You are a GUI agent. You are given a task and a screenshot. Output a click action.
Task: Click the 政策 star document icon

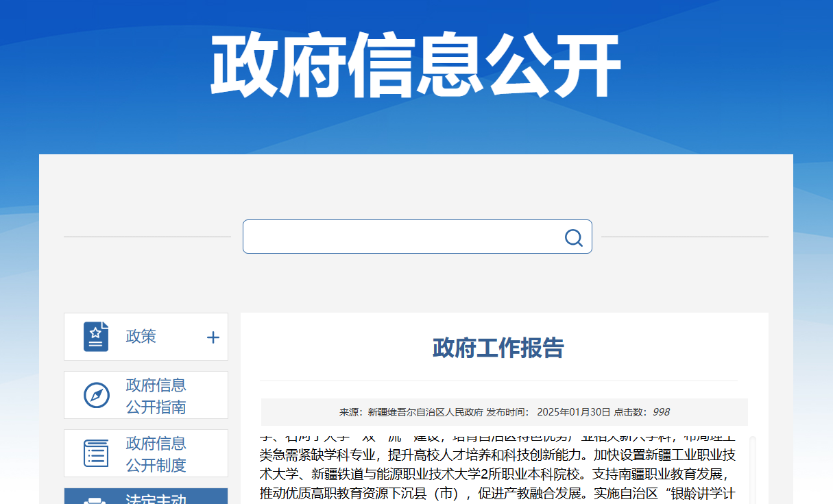pos(96,337)
